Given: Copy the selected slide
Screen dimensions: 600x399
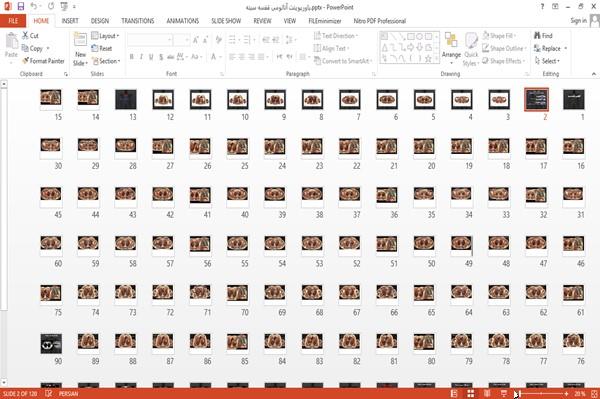Looking at the screenshot, I should 32,48.
